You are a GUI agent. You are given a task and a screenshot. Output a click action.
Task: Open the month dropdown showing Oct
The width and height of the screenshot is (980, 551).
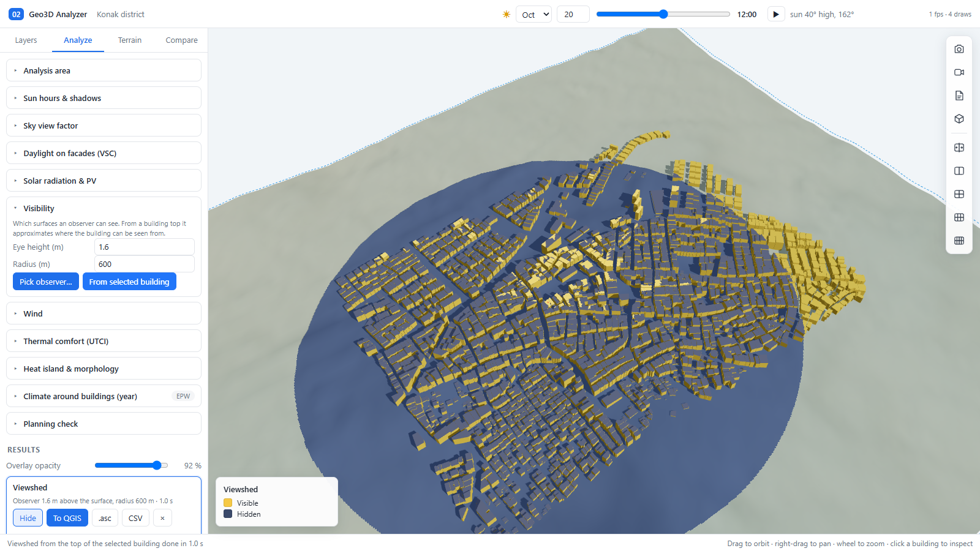[534, 14]
